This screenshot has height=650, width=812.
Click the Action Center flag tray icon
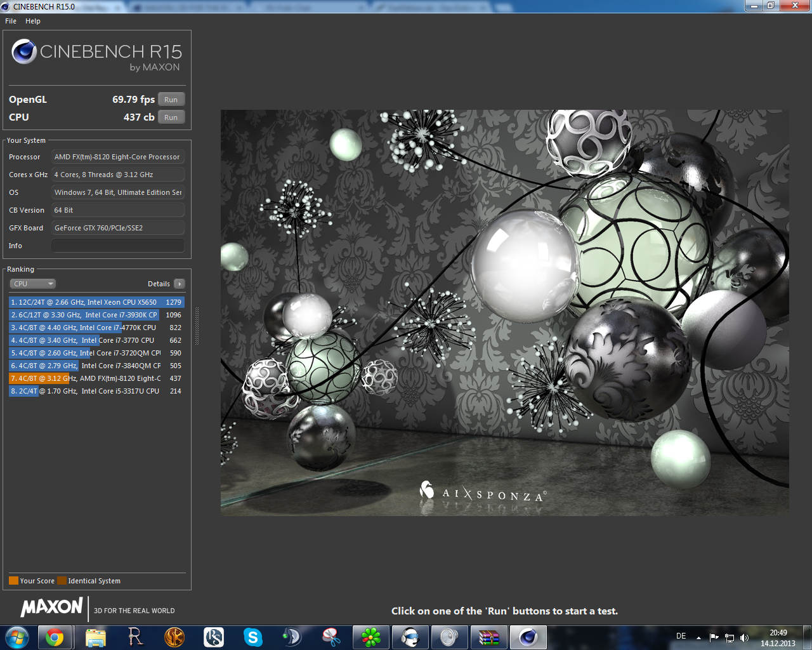point(714,637)
